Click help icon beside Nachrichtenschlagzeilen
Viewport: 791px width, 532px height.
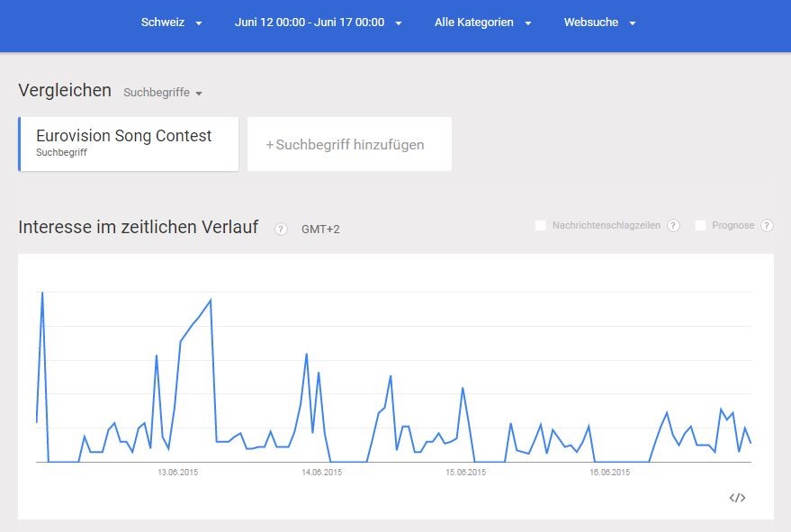point(673,225)
